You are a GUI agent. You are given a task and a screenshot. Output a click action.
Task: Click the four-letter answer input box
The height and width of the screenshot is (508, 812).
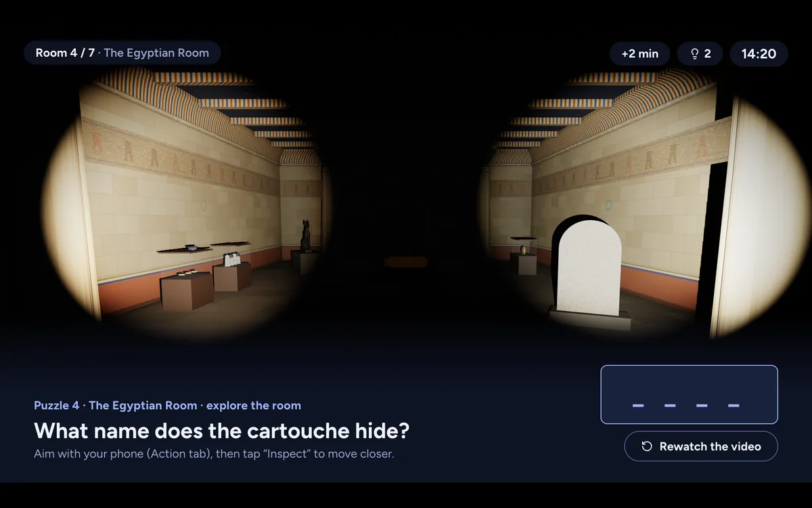689,394
